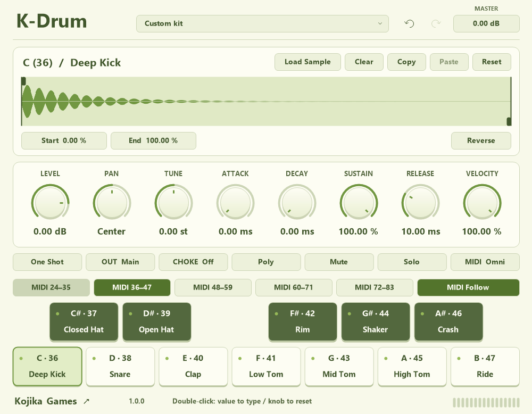Image resolution: width=532 pixels, height=414 pixels.
Task: Click the Start 0.00 % field
Action: coord(64,140)
